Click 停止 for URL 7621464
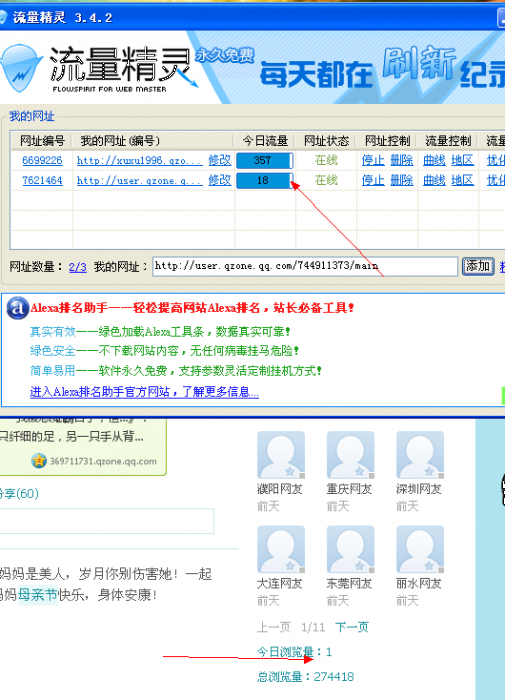The image size is (505, 700). (x=373, y=180)
